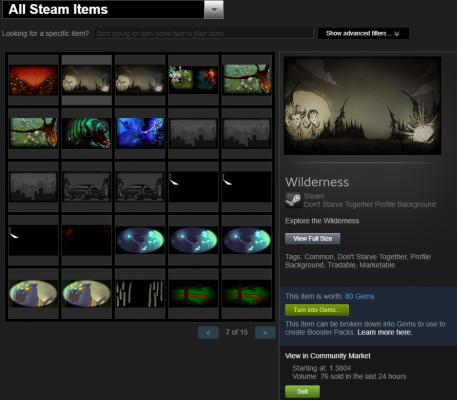Select the dark red smoke item
Viewport: 457px width, 400px height.
87,240
